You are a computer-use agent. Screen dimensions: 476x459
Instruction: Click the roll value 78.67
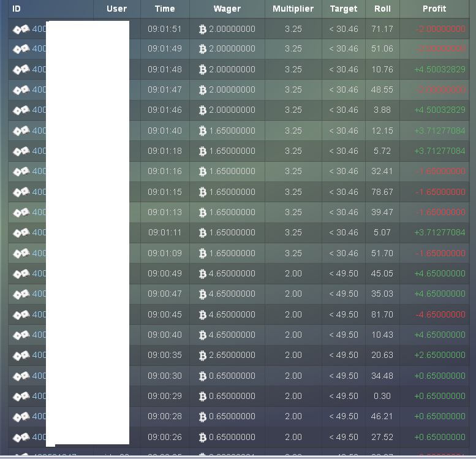tap(382, 192)
